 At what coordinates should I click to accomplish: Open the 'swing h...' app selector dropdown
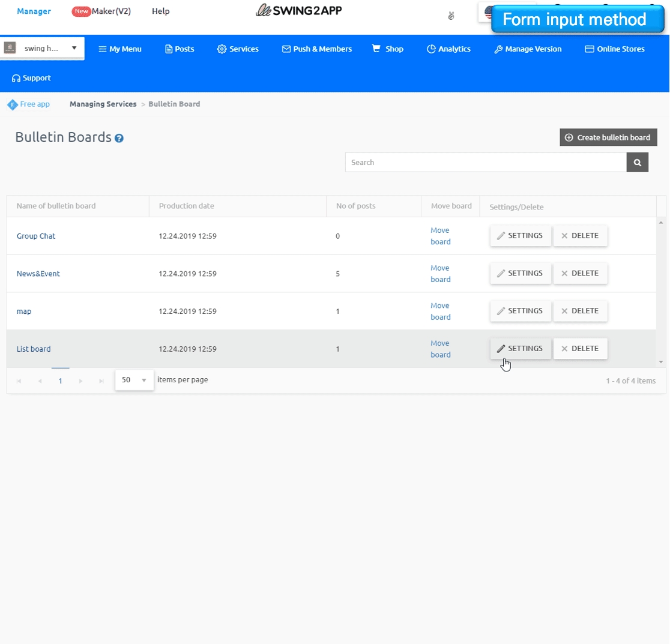42,48
